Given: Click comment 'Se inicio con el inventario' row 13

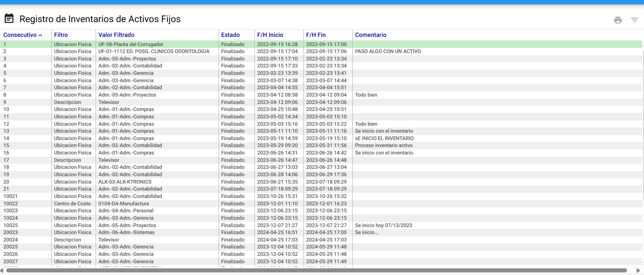Looking at the screenshot, I should 384,131.
